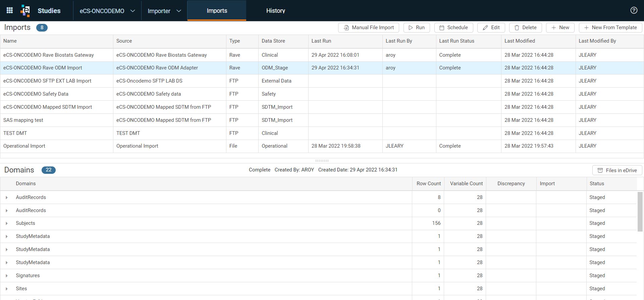Click New From Template button
The height and width of the screenshot is (300, 644).
610,28
